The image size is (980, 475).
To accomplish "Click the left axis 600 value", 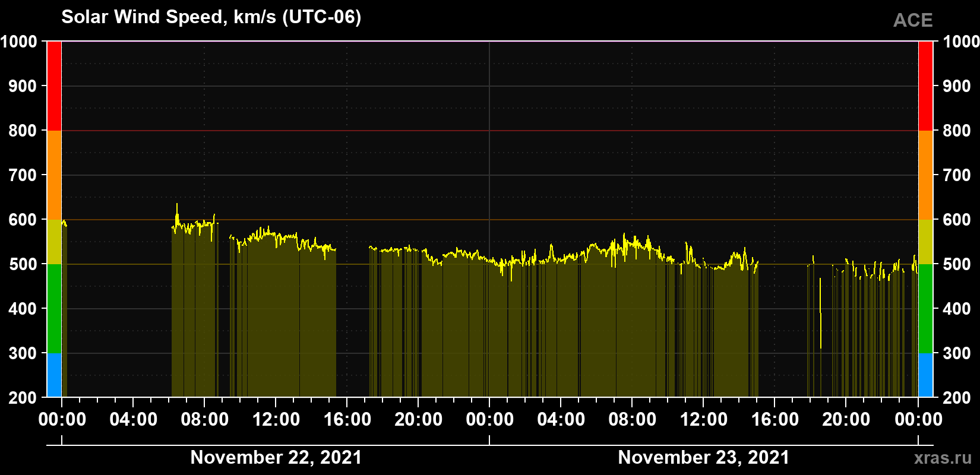I will click(23, 220).
